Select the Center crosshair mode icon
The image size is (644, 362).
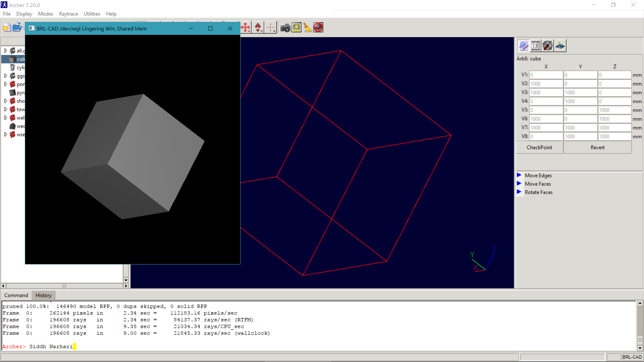[270, 27]
